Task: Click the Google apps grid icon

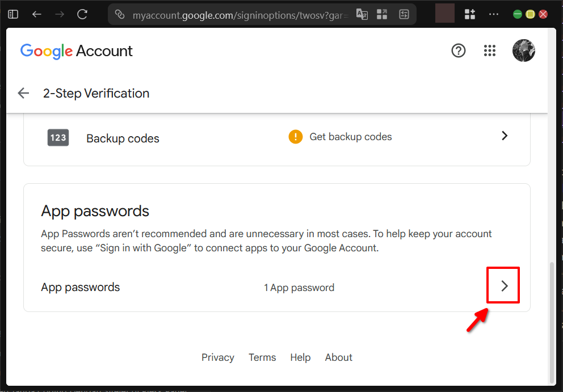Action: tap(489, 50)
